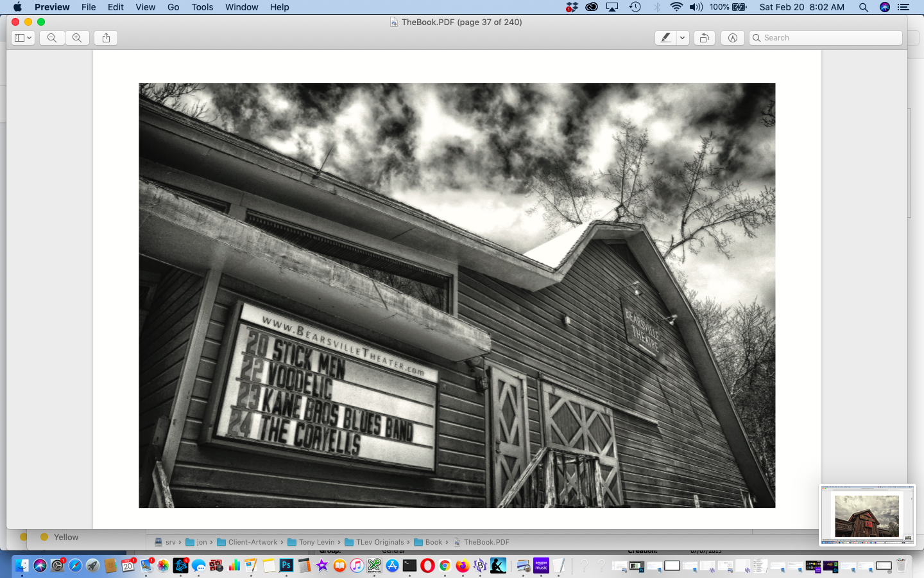The height and width of the screenshot is (578, 924).
Task: Open Finder from the Dock
Action: point(22,565)
